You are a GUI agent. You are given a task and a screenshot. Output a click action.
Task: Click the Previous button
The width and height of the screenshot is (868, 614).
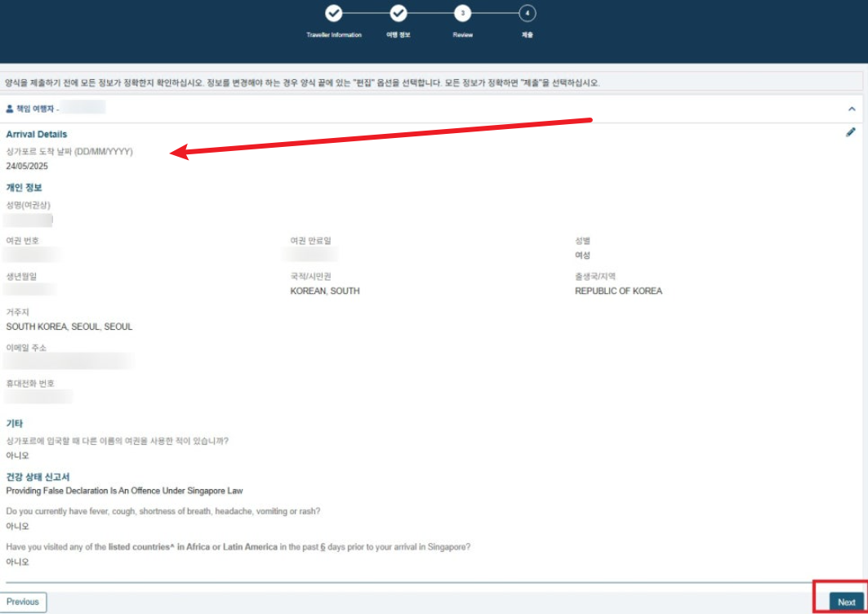[23, 602]
